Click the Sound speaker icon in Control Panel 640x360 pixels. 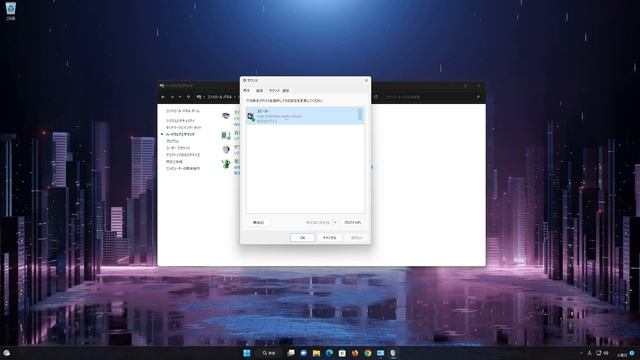226,149
